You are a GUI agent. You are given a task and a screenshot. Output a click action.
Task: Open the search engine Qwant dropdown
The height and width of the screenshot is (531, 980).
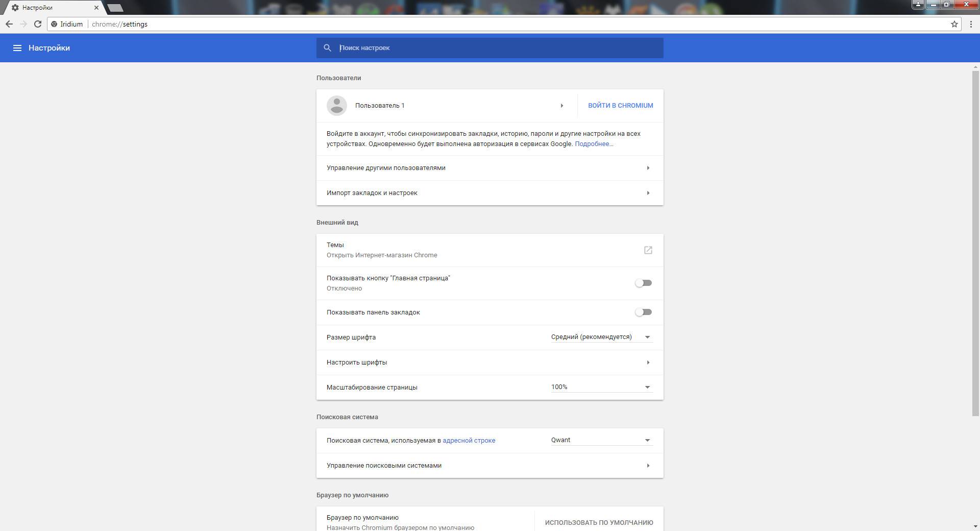(x=602, y=440)
